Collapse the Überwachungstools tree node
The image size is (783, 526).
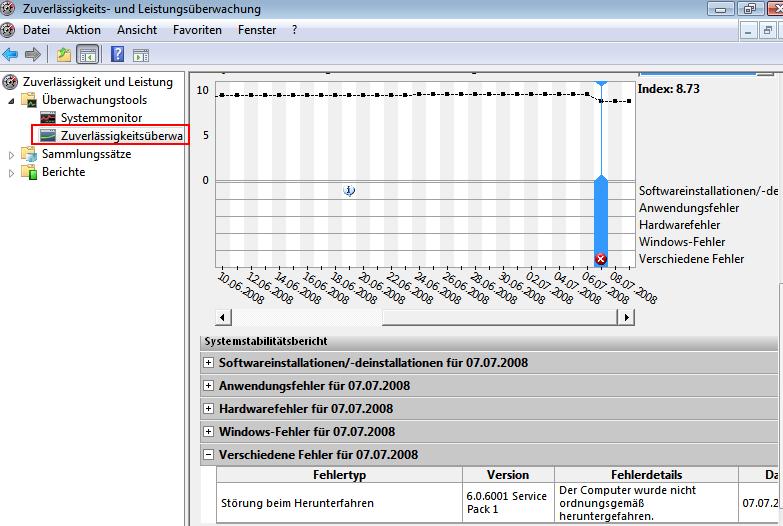coord(12,100)
